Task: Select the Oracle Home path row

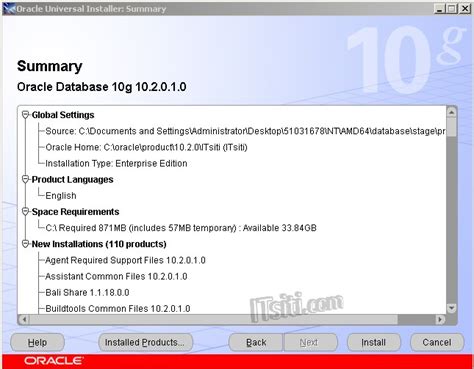Action: click(146, 147)
